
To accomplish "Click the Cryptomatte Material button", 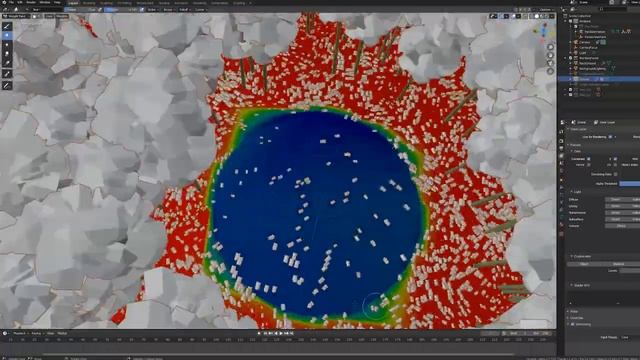I will pos(618,264).
